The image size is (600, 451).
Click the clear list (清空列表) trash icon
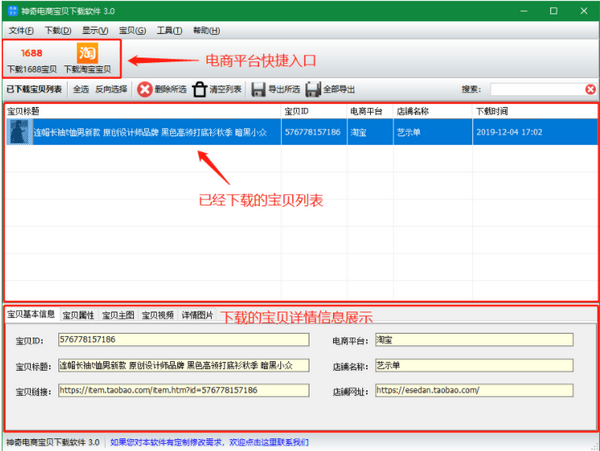click(200, 89)
